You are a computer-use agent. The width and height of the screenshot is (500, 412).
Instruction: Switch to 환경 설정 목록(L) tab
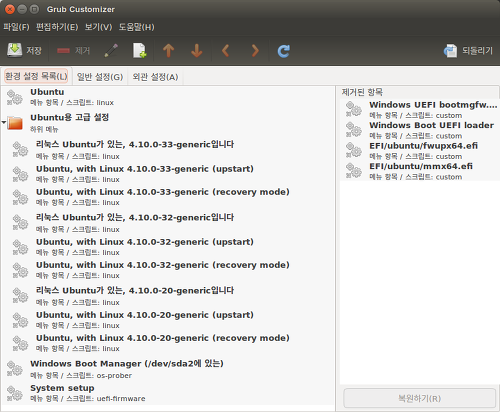[36, 76]
